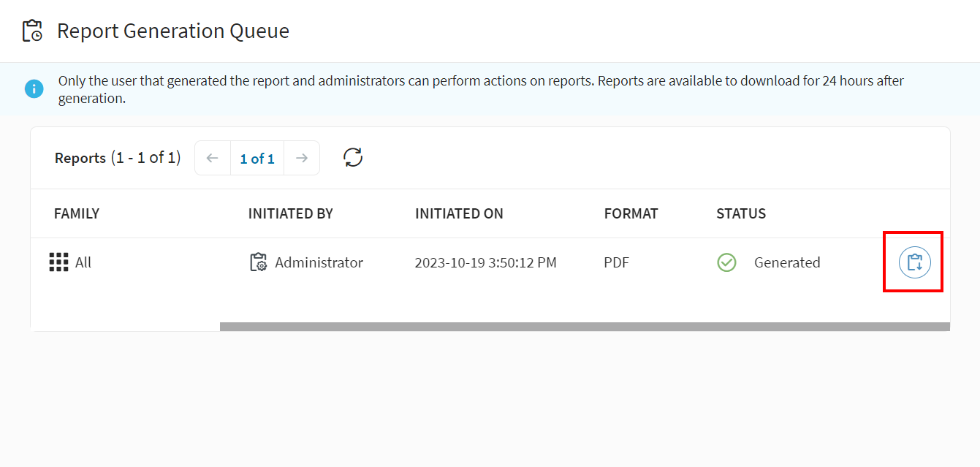Sort by INITIATED BY column header
The width and height of the screenshot is (980, 467).
[x=290, y=213]
